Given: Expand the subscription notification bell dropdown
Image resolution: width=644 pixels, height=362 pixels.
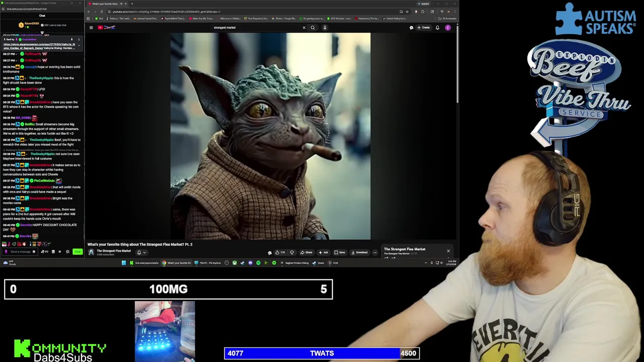Looking at the screenshot, I should 141,252.
